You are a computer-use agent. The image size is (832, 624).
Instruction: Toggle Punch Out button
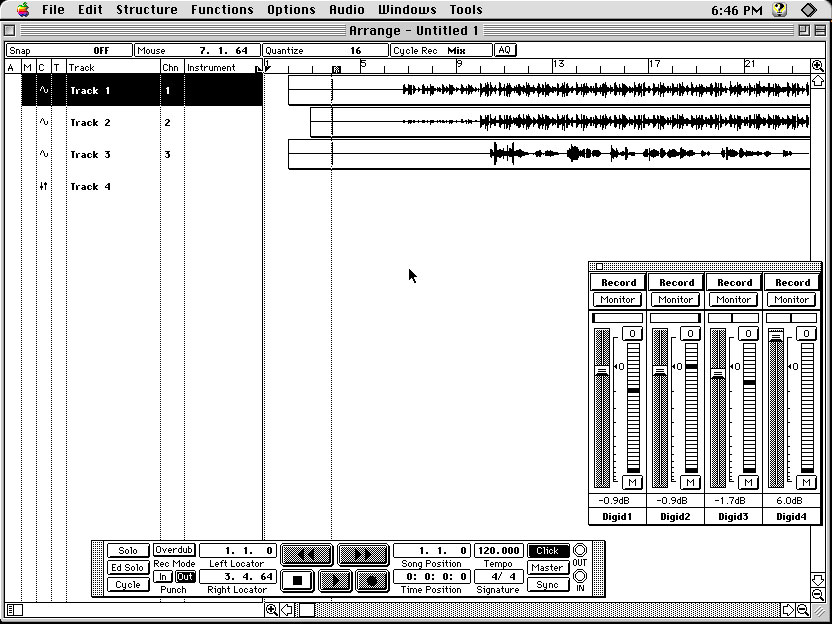pyautogui.click(x=185, y=577)
